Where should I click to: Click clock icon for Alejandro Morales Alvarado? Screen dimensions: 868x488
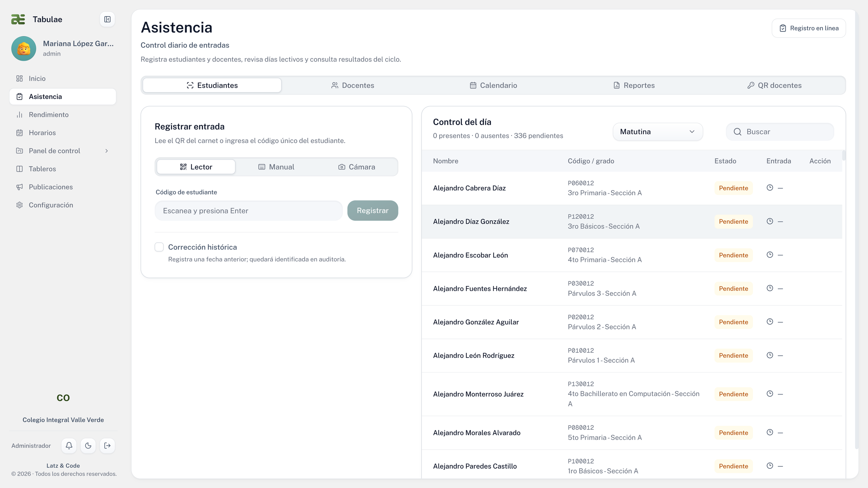770,432
